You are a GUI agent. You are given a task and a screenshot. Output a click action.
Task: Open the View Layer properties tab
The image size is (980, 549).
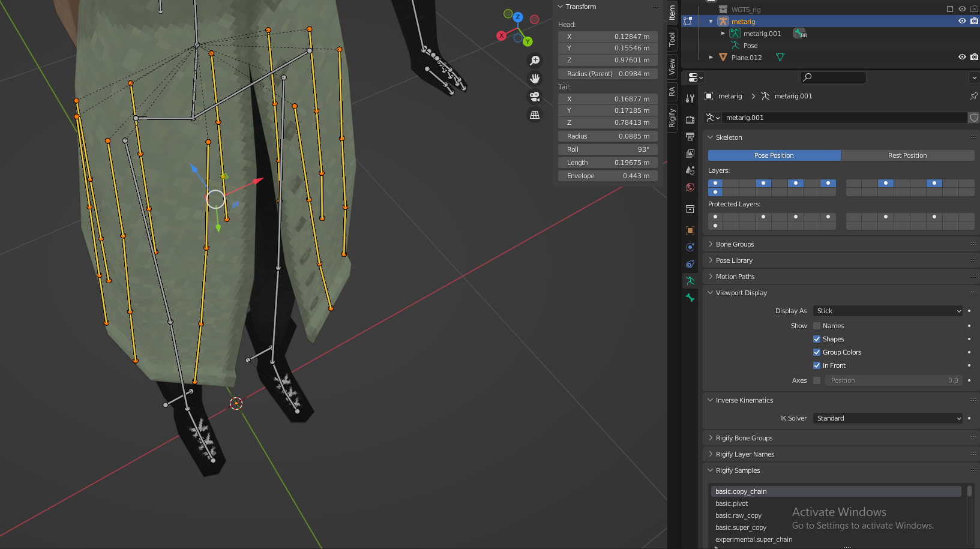690,154
